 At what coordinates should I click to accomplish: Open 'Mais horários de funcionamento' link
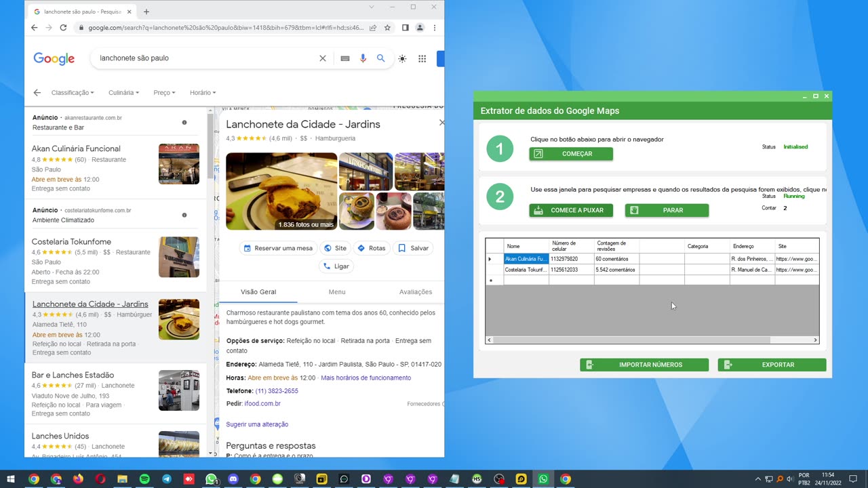click(x=366, y=378)
